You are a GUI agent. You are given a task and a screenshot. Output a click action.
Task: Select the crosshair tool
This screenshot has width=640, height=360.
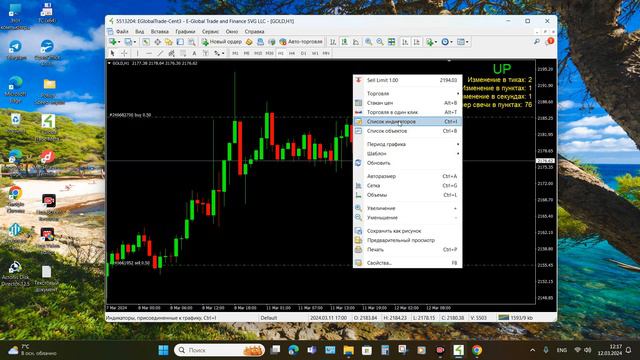pos(124,53)
